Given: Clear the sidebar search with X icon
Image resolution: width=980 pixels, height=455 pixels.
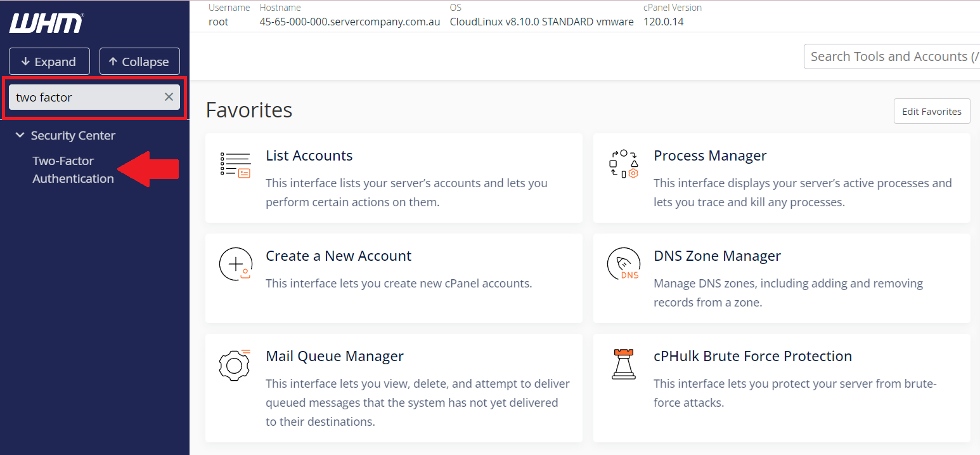Looking at the screenshot, I should [169, 97].
